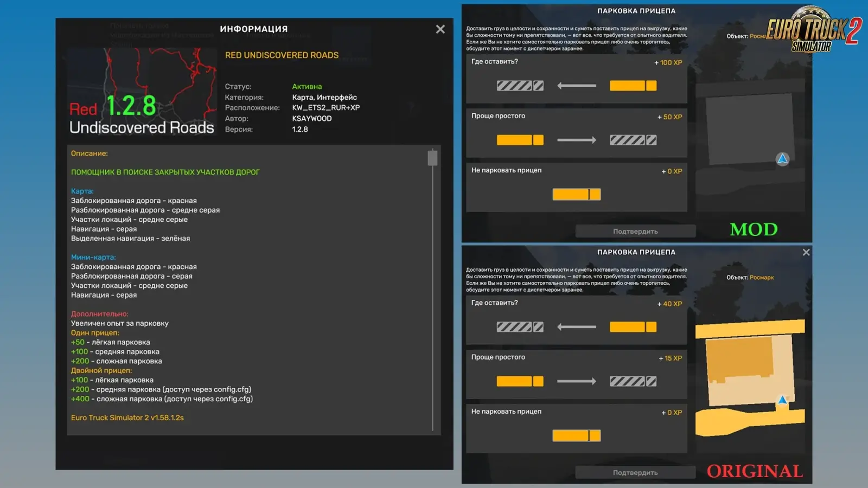The width and height of the screenshot is (868, 488).
Task: Click the striped slot icon in ORIGINAL 'Проще простого' row
Action: coord(633,381)
